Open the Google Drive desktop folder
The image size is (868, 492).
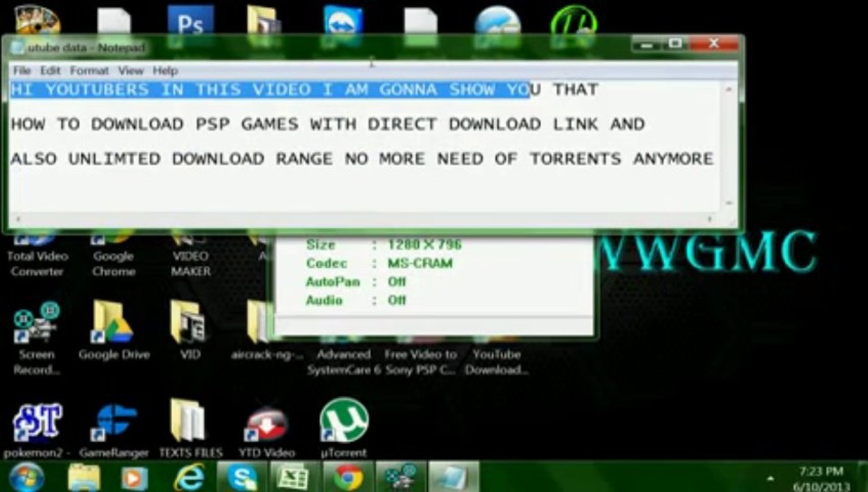coord(113,331)
